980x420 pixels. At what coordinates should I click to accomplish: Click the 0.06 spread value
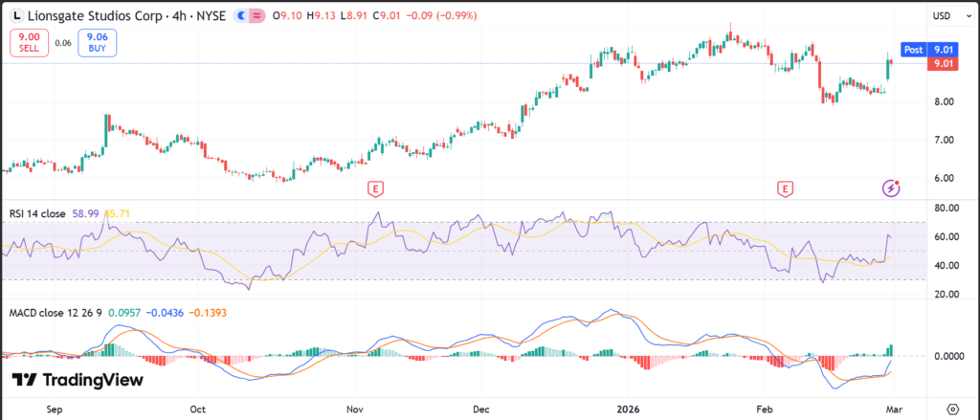point(63,43)
